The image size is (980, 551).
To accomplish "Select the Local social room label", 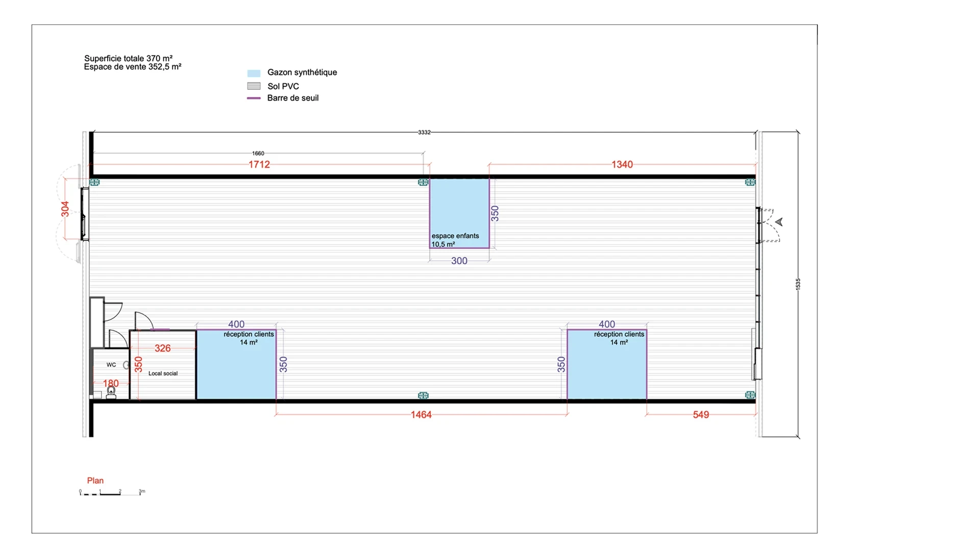I will 163,373.
